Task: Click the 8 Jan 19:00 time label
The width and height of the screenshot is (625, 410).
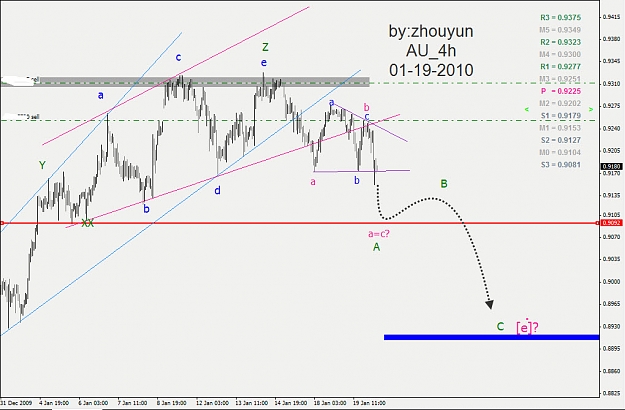Action: [172, 403]
